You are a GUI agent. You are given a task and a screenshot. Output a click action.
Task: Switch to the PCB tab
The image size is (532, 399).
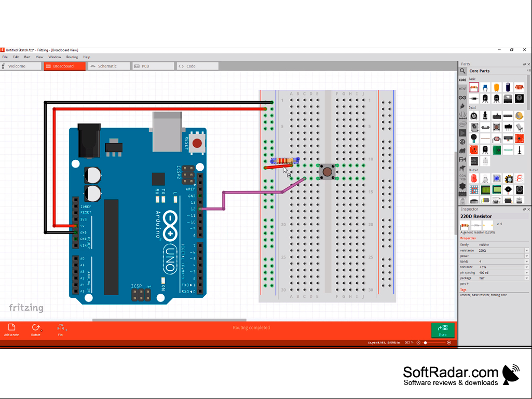(x=153, y=66)
